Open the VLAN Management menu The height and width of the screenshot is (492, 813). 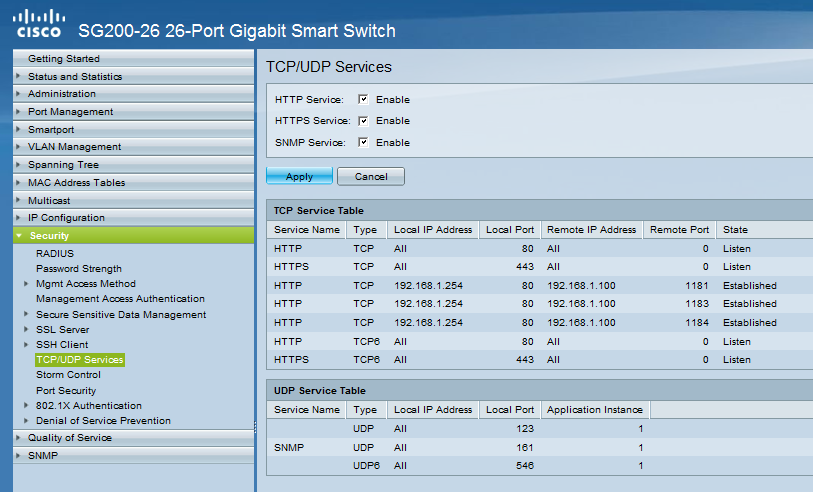(133, 147)
